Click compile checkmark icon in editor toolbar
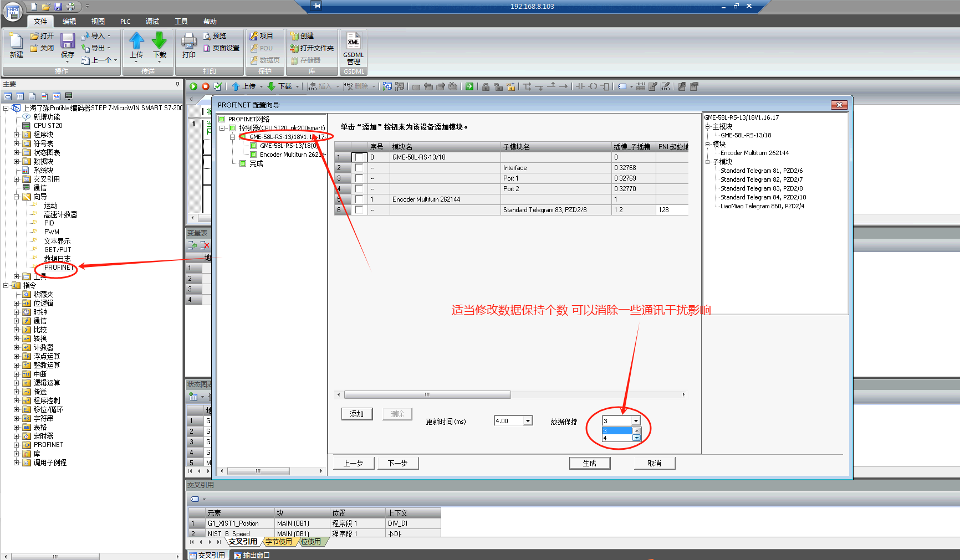 pyautogui.click(x=218, y=86)
